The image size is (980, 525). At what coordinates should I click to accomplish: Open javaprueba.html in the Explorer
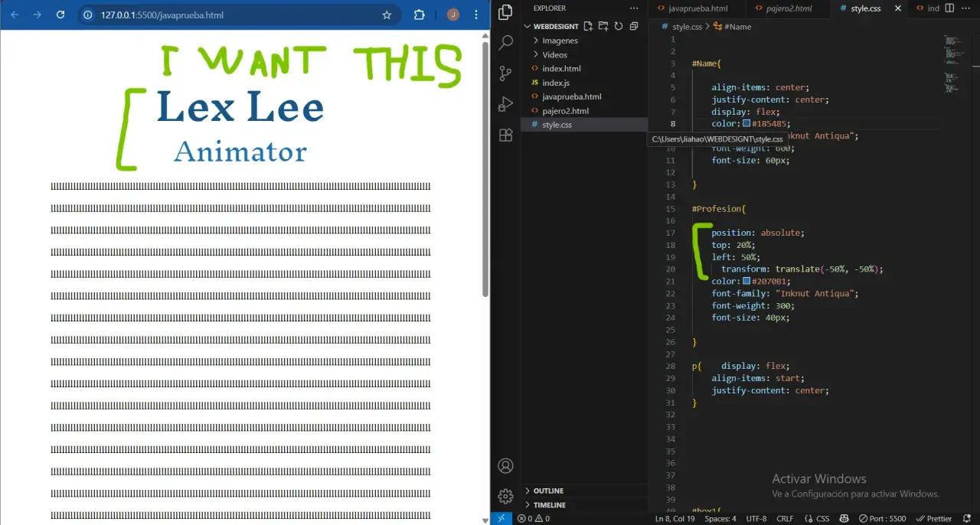click(571, 96)
